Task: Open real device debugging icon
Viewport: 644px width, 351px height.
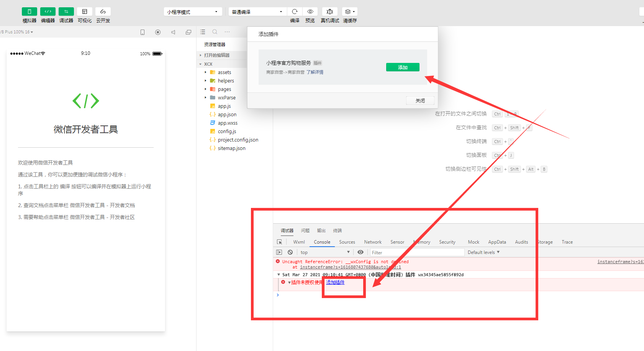Action: [x=329, y=12]
